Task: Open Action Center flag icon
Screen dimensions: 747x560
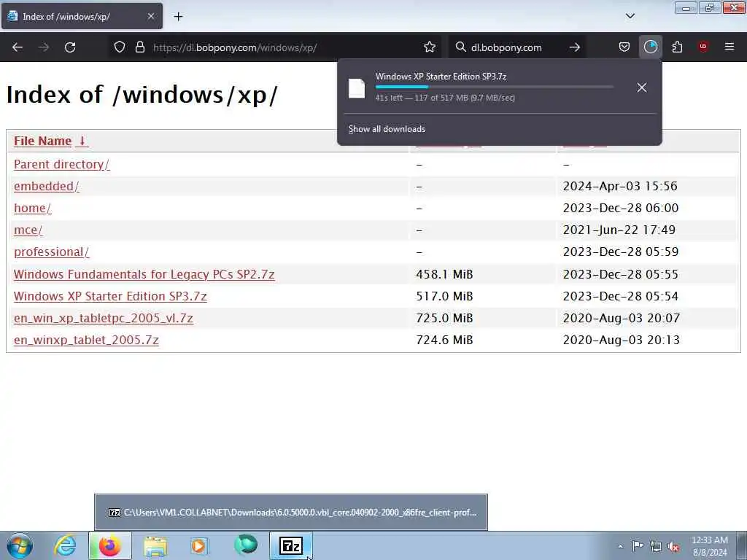Action: pos(638,546)
